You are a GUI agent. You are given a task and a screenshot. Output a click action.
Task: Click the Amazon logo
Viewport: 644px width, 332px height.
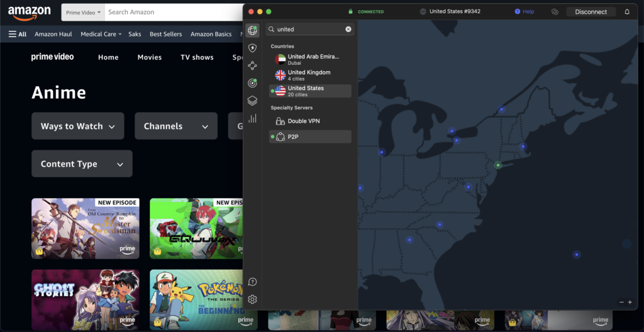pyautogui.click(x=29, y=13)
